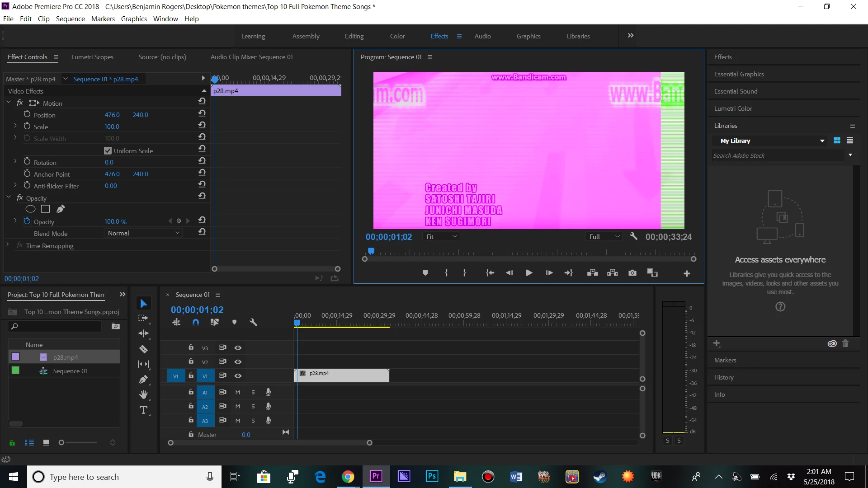This screenshot has width=868, height=488.
Task: Select the Hand tool
Action: coord(143,395)
